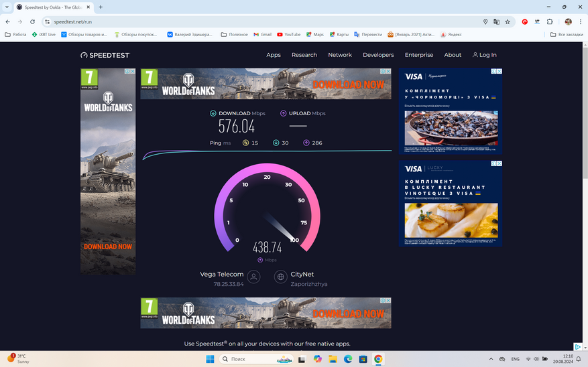Click the CityNet server globe icon
This screenshot has width=588, height=367.
coord(280,277)
